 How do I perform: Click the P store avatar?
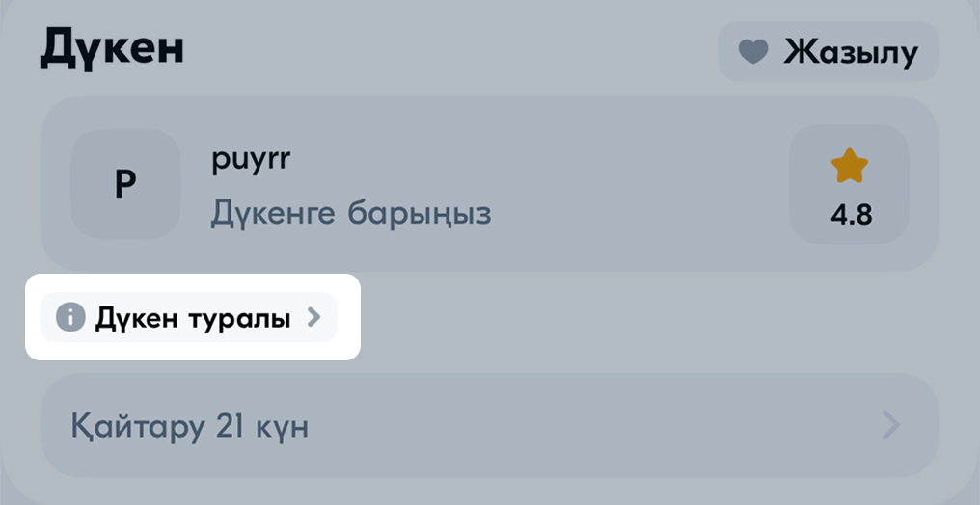(125, 184)
